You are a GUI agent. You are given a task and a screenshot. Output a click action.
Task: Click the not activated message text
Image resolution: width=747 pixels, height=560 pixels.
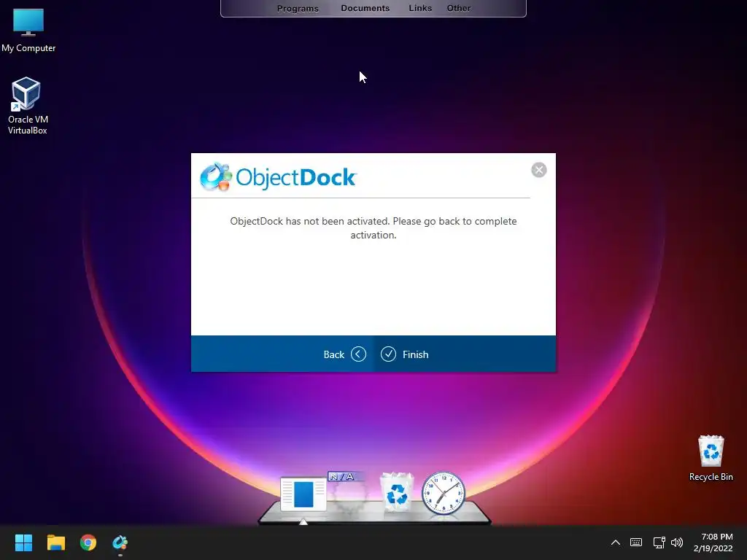tap(373, 228)
